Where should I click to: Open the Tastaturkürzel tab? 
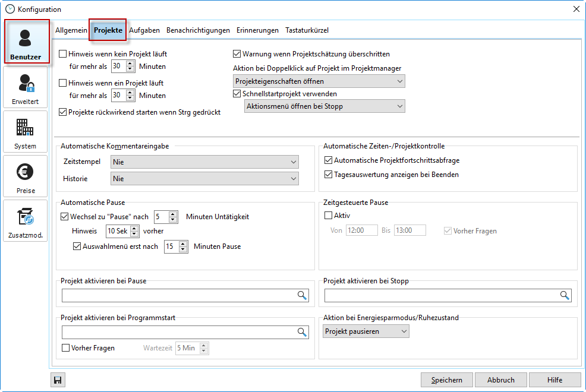point(307,30)
